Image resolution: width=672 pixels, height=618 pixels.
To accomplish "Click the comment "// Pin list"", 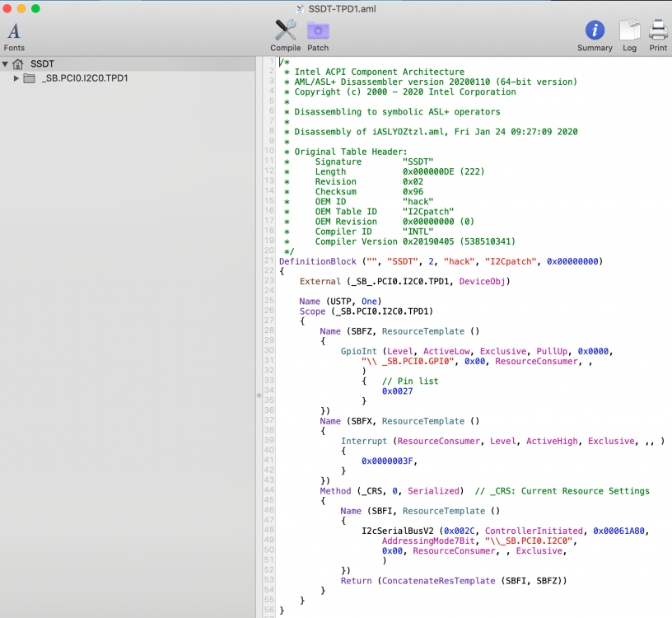I will click(x=410, y=382).
